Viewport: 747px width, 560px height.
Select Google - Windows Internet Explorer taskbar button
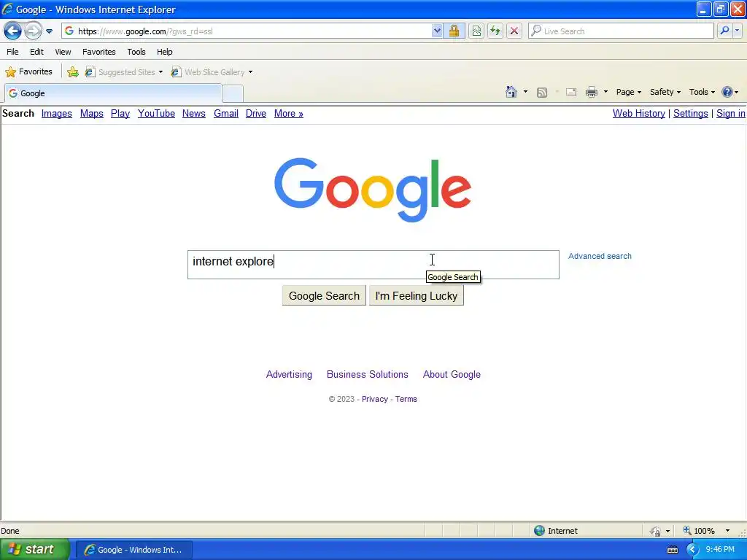134,550
